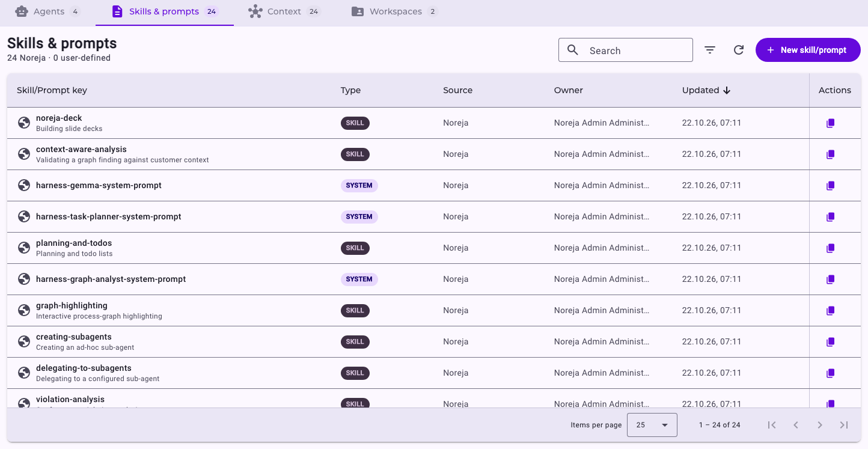Copy the harness-task-planner-system-prompt entry
868x449 pixels.
click(830, 217)
